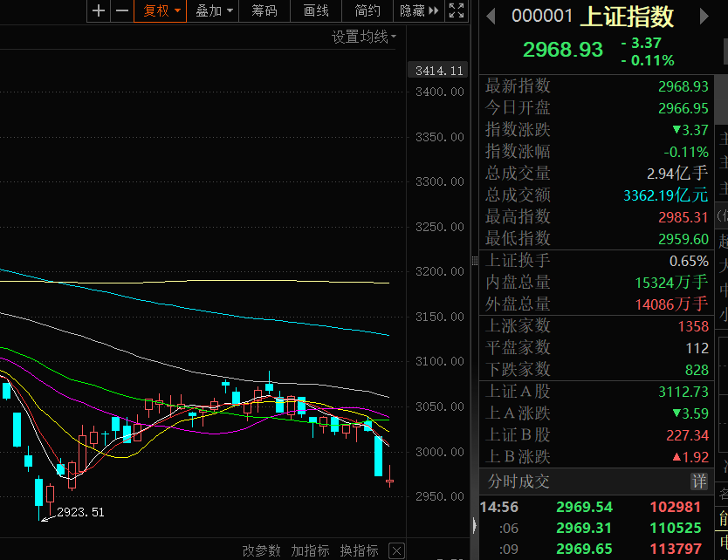Viewport: 728px width, 560px height.
Task: Go to previous stock with left arrow
Action: point(491,17)
